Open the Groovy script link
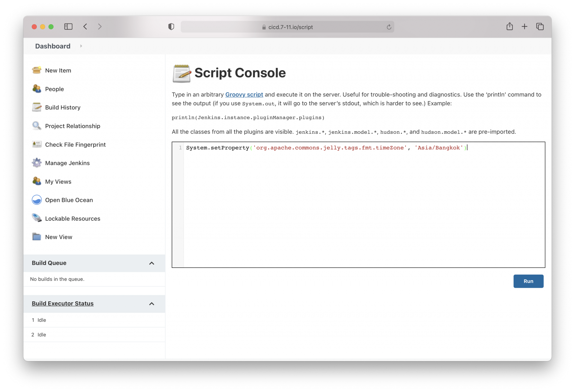Viewport: 575px width, 392px height. coord(244,95)
